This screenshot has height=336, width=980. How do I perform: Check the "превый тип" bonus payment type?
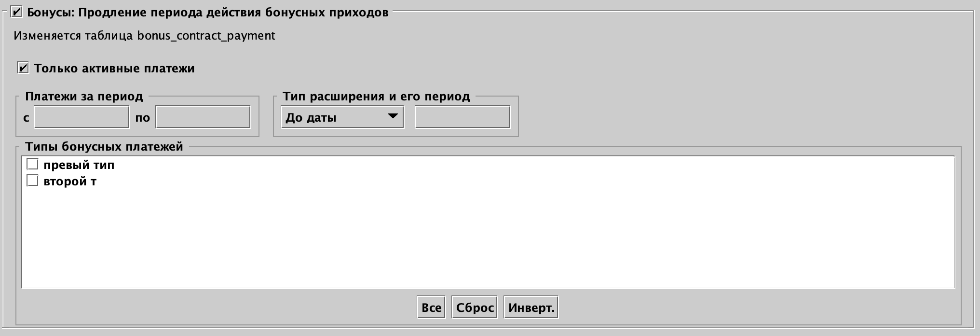click(x=33, y=165)
